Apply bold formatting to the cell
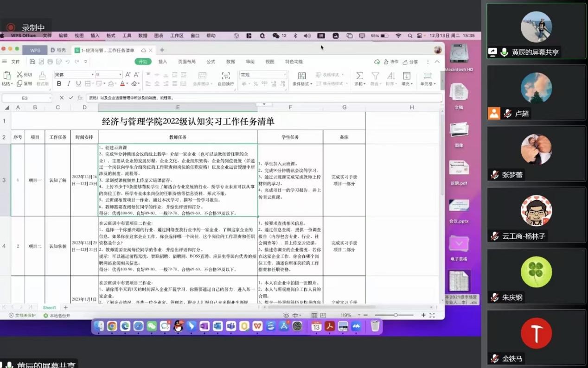Viewport: 588px width, 368px height. [x=60, y=83]
